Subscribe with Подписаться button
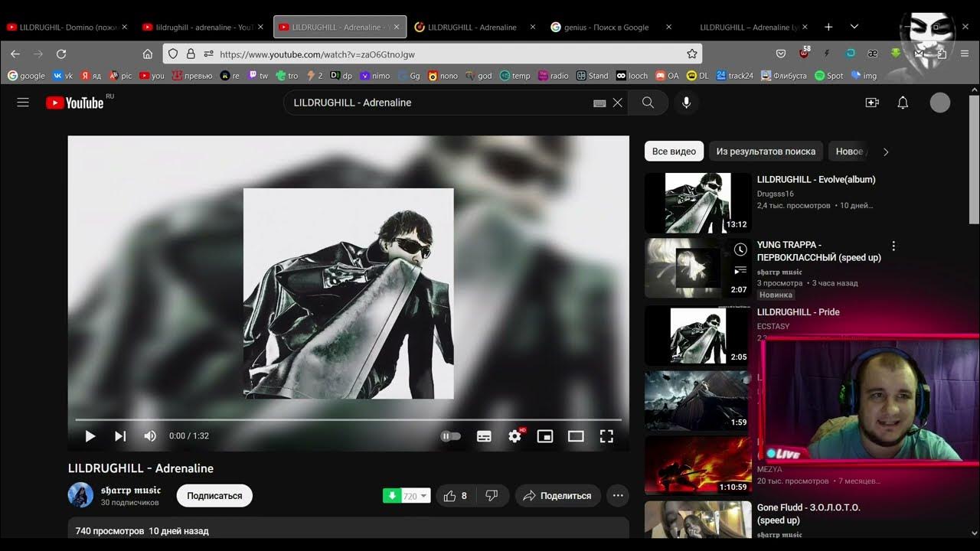 click(214, 496)
